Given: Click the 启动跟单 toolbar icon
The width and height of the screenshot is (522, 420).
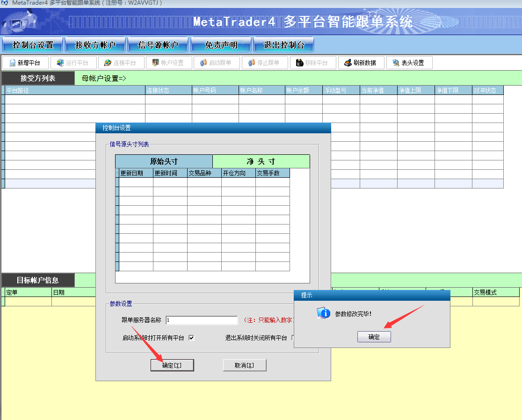Looking at the screenshot, I should pyautogui.click(x=203, y=63).
